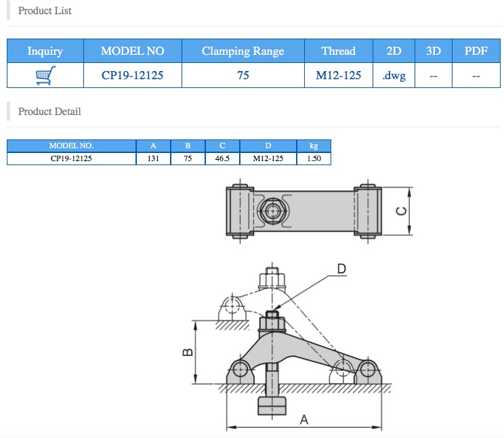The image size is (504, 438).
Task: Click the MODEL NO. header in detail table
Action: point(71,146)
